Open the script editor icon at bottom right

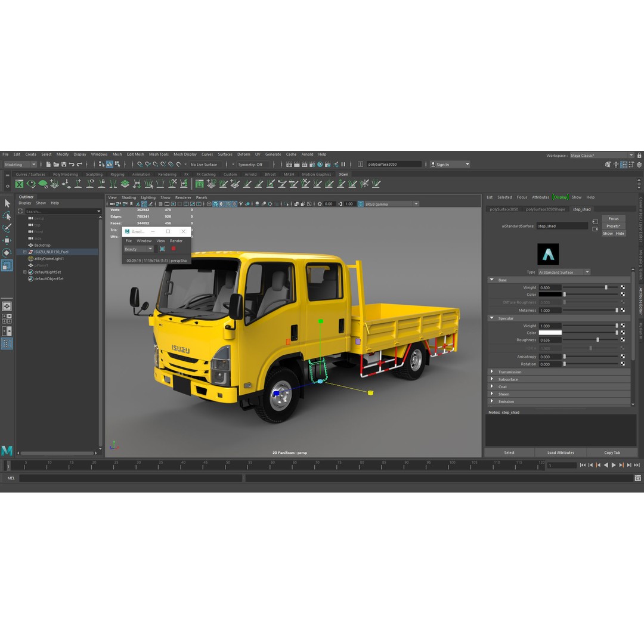pyautogui.click(x=637, y=478)
